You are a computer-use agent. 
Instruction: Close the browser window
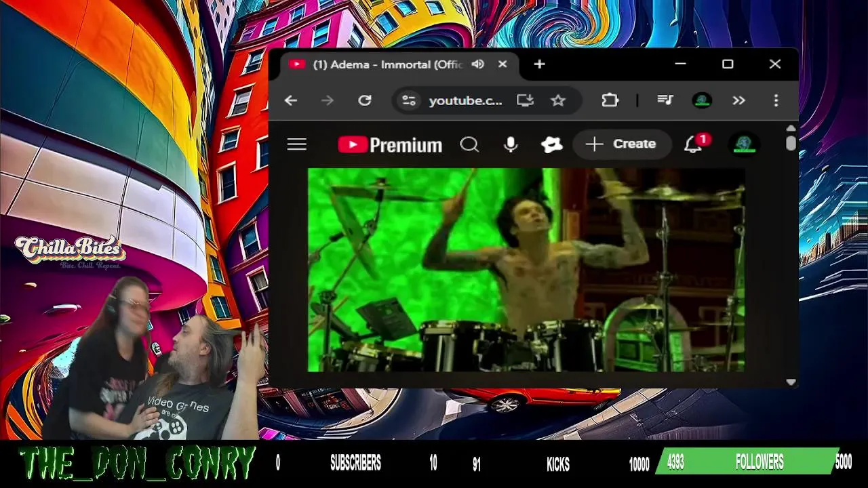coord(775,64)
